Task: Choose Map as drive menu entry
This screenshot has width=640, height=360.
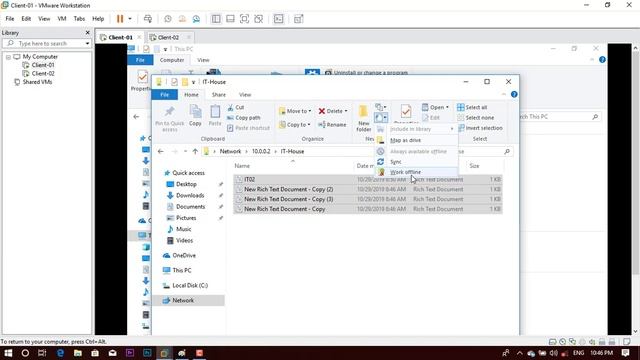Action: click(416, 140)
